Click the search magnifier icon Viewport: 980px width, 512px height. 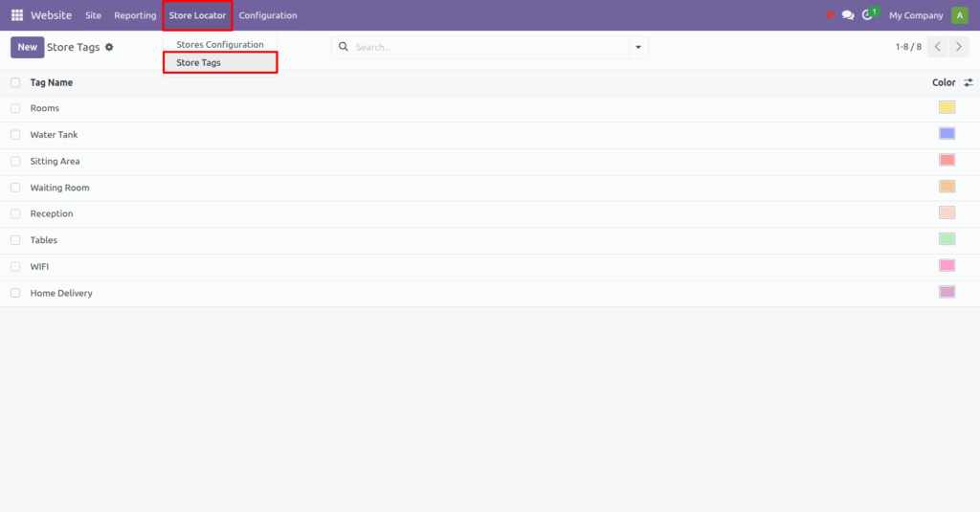click(344, 46)
